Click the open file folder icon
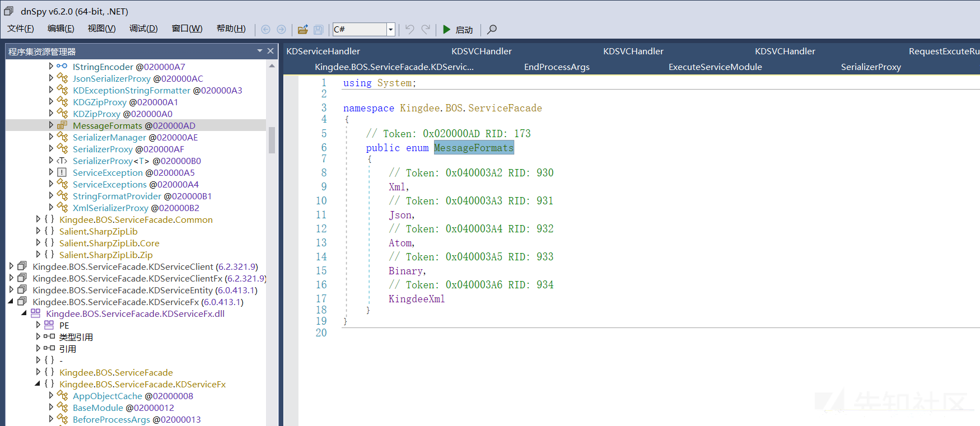The width and height of the screenshot is (980, 426). [303, 29]
